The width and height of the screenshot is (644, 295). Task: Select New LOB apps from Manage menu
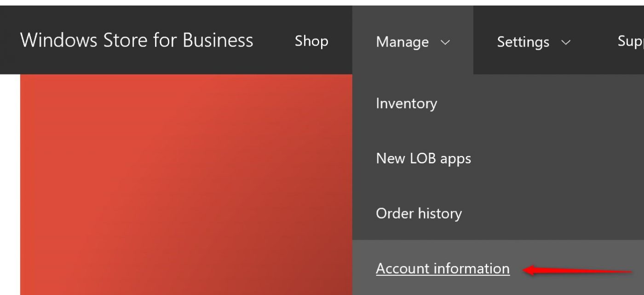[423, 158]
